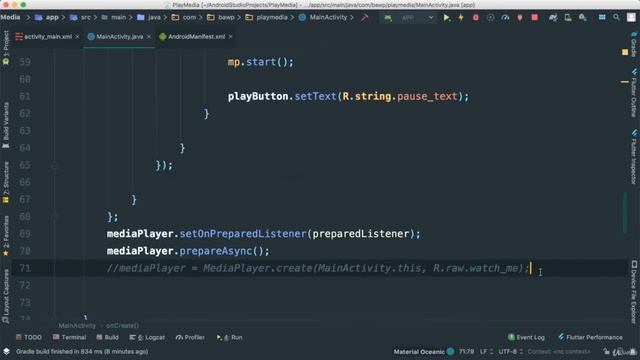Open the Flutter Performance panel

[590, 338]
